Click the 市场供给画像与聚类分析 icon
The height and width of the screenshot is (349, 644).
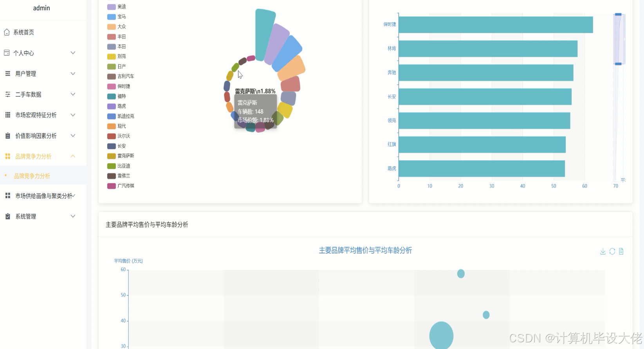[7, 195]
